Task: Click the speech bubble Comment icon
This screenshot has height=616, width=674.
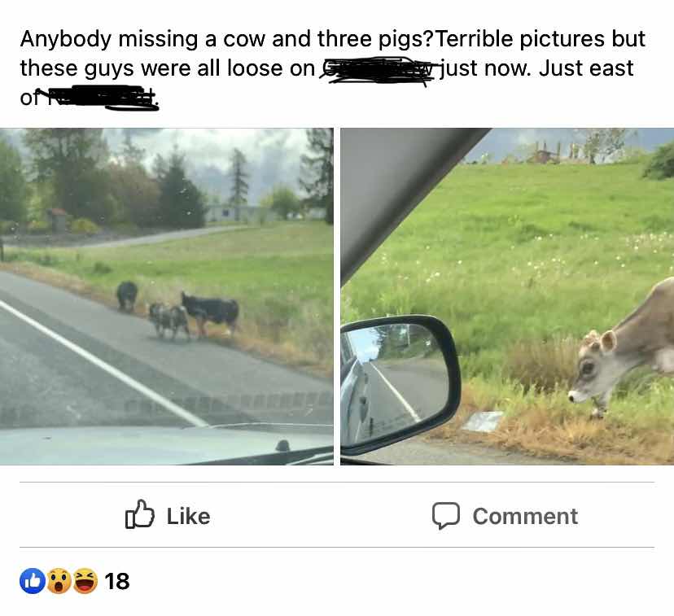Action: [446, 515]
